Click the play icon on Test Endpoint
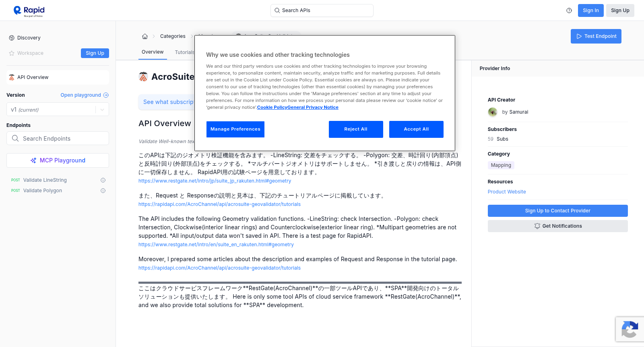This screenshot has height=347, width=644. 579,36
